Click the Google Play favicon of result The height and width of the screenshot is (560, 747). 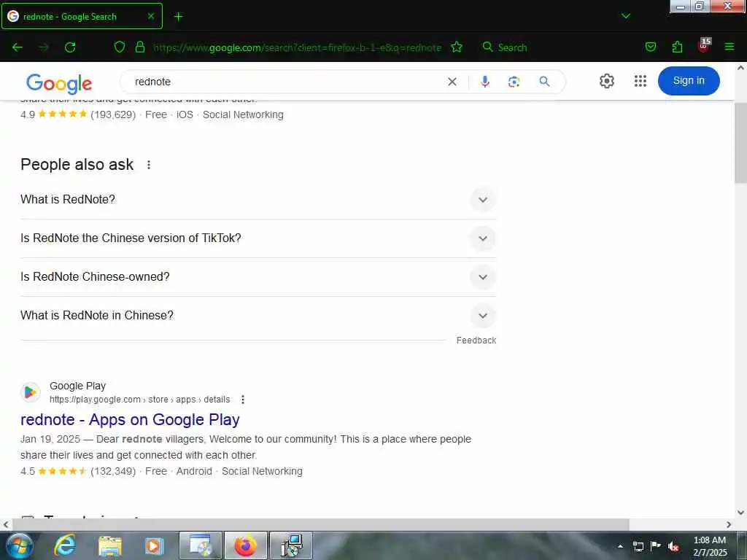click(31, 392)
